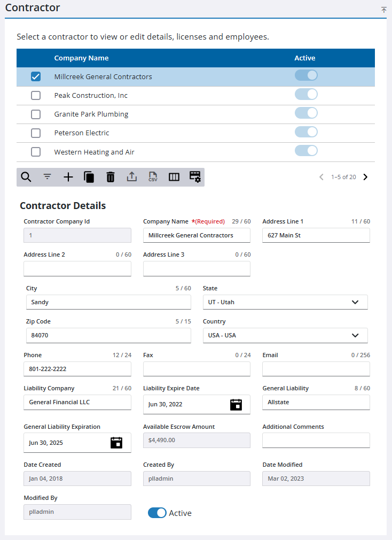Check the box next to Granite Park Plumbing
Image resolution: width=392 pixels, height=540 pixels.
[36, 114]
